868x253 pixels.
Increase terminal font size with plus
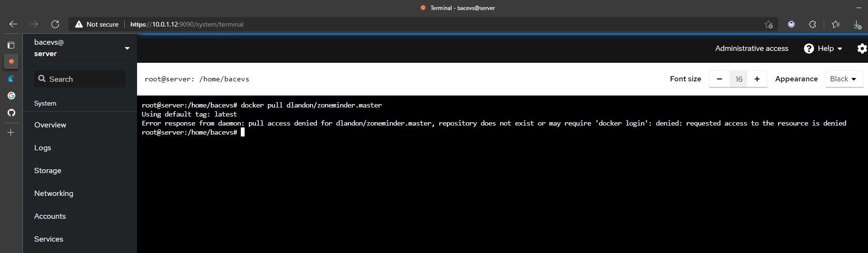757,79
